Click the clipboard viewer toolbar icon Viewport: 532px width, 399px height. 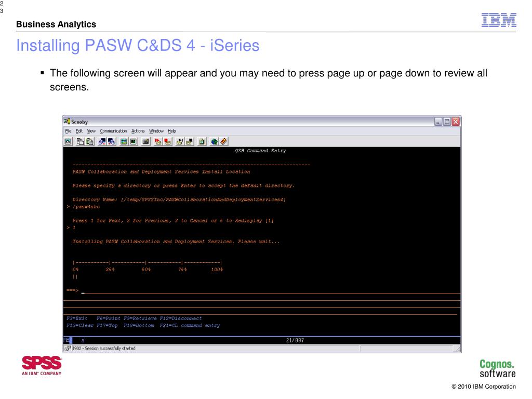[202, 142]
